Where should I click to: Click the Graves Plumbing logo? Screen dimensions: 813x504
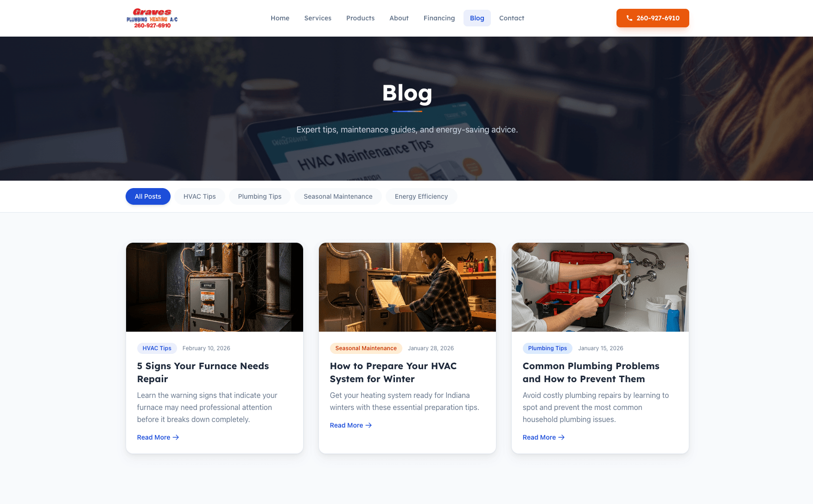[x=152, y=18]
